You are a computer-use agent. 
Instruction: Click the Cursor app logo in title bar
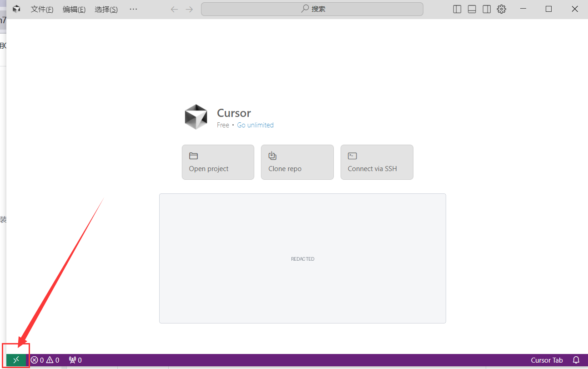point(16,9)
